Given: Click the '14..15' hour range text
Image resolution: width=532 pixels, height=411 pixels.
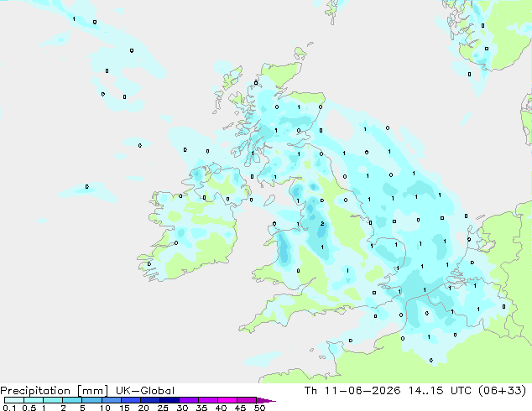Looking at the screenshot, I should point(425,391).
